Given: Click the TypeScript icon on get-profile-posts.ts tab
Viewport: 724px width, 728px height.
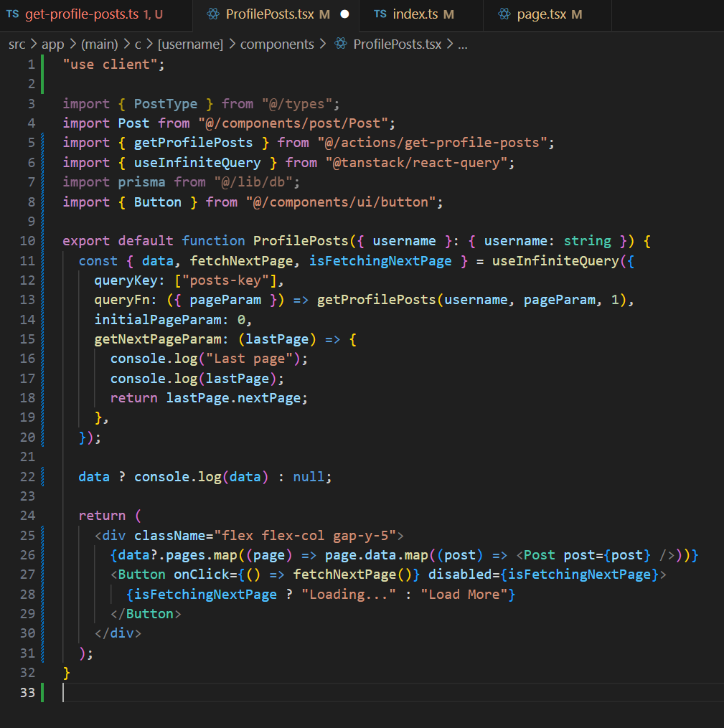Looking at the screenshot, I should click(12, 14).
